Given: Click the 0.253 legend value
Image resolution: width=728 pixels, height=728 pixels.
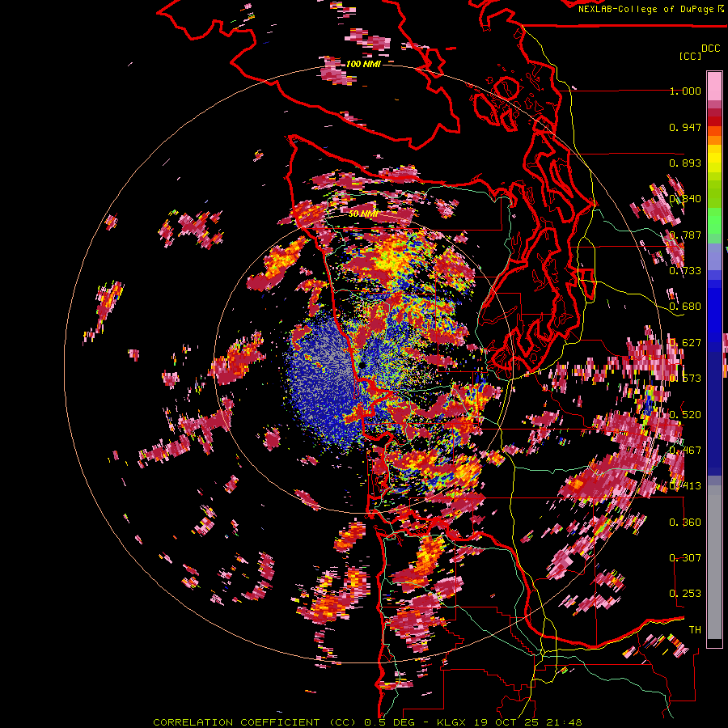Looking at the screenshot, I should pos(685,594).
